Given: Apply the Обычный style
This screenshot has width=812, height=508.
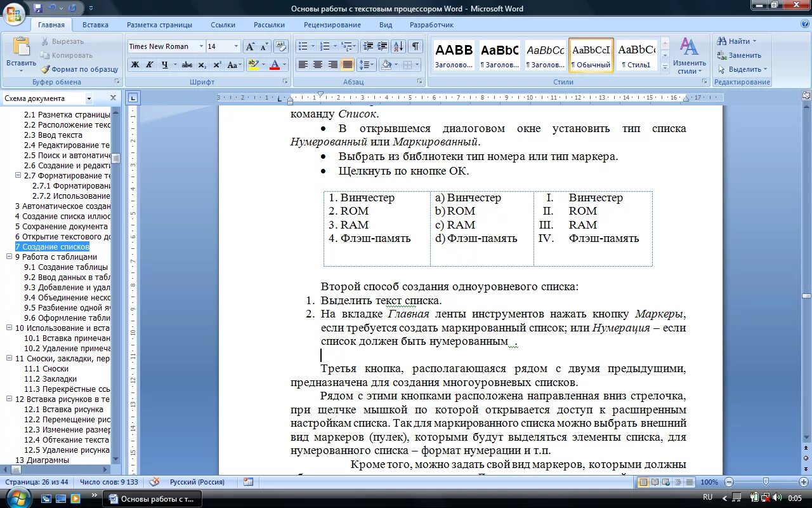Looking at the screenshot, I should 591,55.
